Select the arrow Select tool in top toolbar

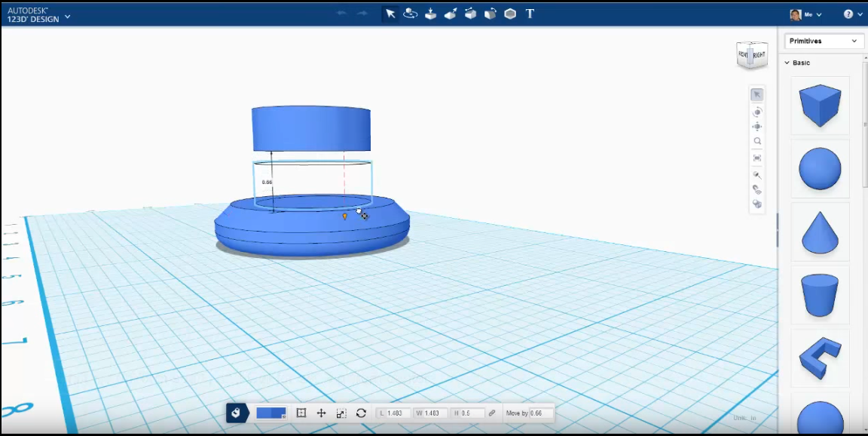pos(390,14)
